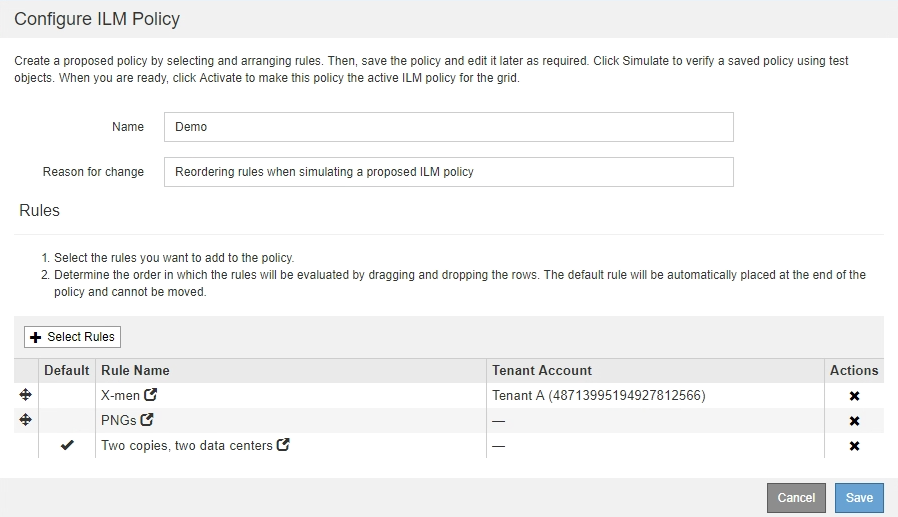
Task: Open X-men rule details external link icon
Action: pyautogui.click(x=151, y=395)
